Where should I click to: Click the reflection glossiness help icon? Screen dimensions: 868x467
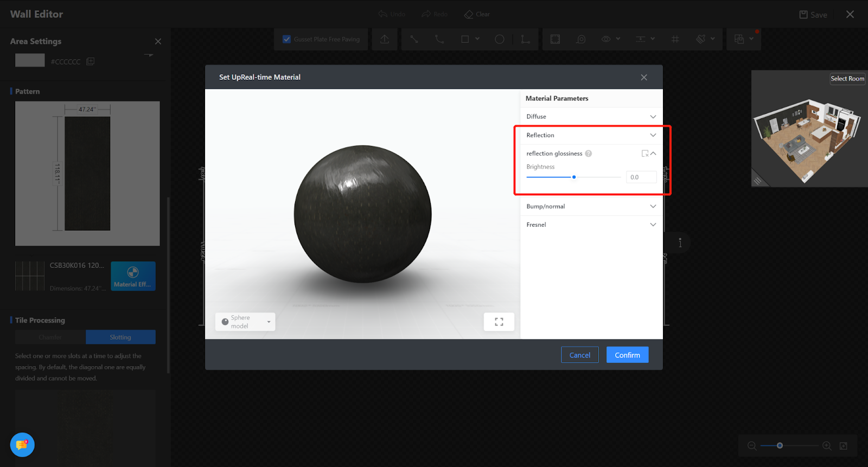click(x=589, y=153)
